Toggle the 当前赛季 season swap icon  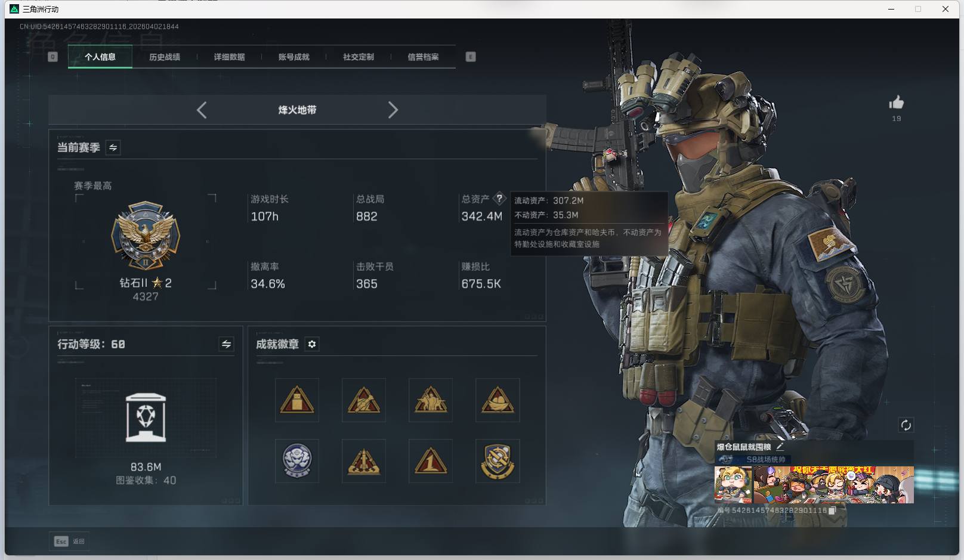tap(113, 147)
